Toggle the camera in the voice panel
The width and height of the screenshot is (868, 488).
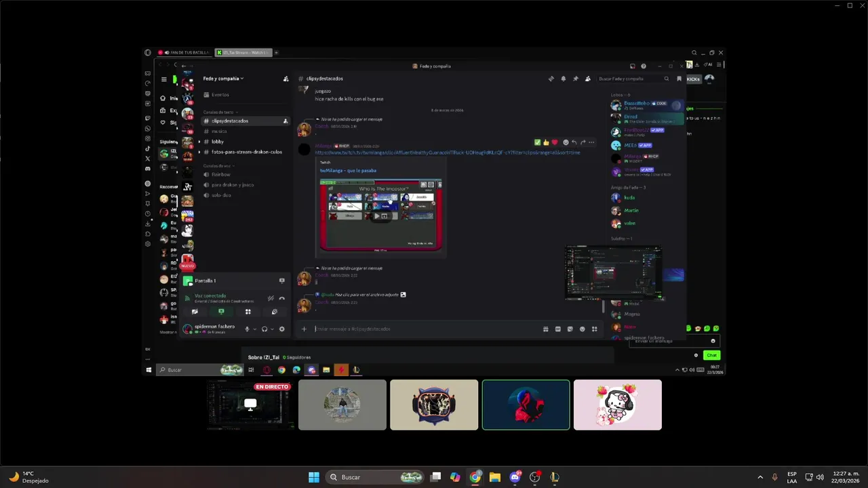195,312
